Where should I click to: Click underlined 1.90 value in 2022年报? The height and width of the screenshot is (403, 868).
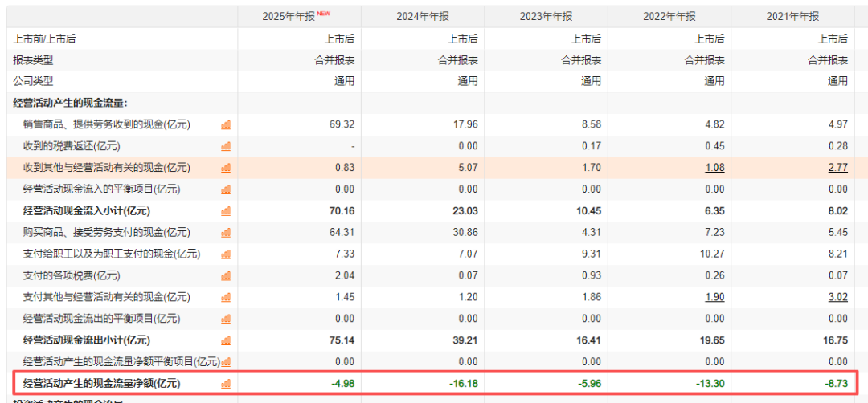pyautogui.click(x=714, y=297)
